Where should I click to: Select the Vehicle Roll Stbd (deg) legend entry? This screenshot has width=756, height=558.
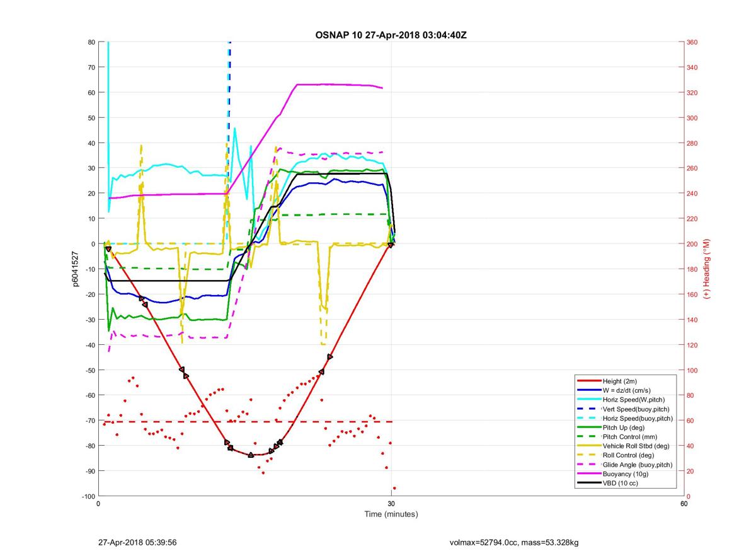coord(624,446)
